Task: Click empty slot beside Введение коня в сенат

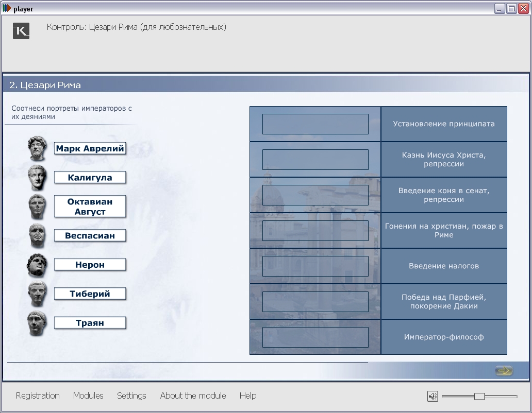Action: (315, 195)
